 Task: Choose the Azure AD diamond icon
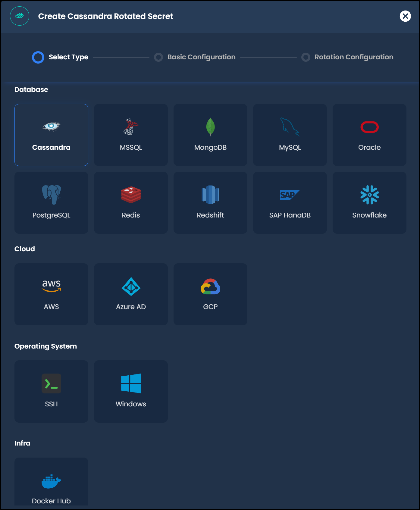click(131, 286)
